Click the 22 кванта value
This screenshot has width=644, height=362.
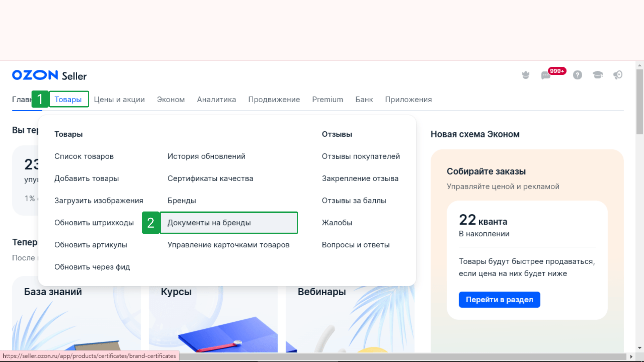point(483,220)
